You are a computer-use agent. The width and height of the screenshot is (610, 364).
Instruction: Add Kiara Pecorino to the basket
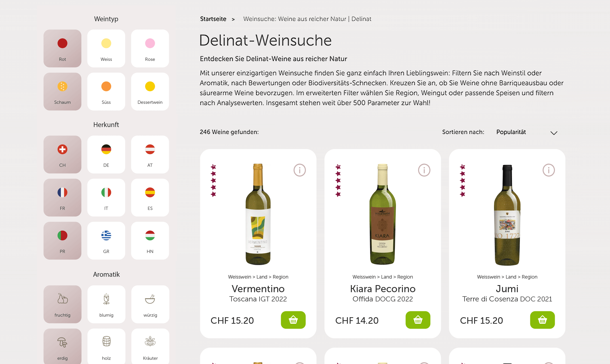[x=418, y=320]
